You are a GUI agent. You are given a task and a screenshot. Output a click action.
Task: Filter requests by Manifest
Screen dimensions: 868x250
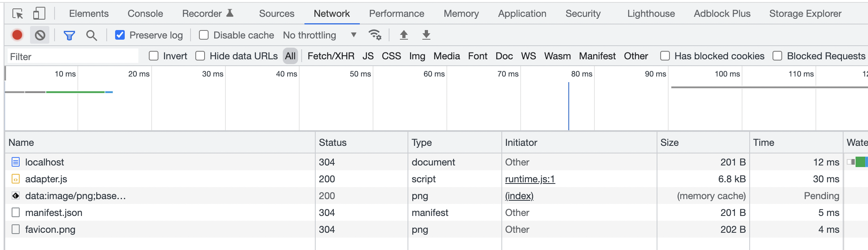click(x=597, y=56)
